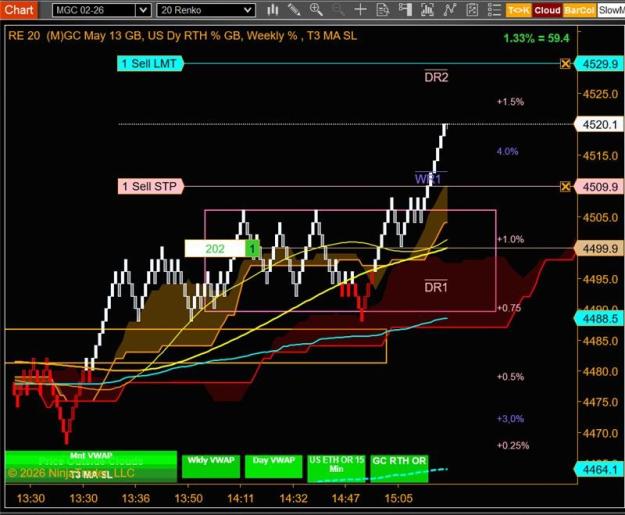Click the 13:50 time axis label
Screen dimensions: 625x515
(x=189, y=498)
